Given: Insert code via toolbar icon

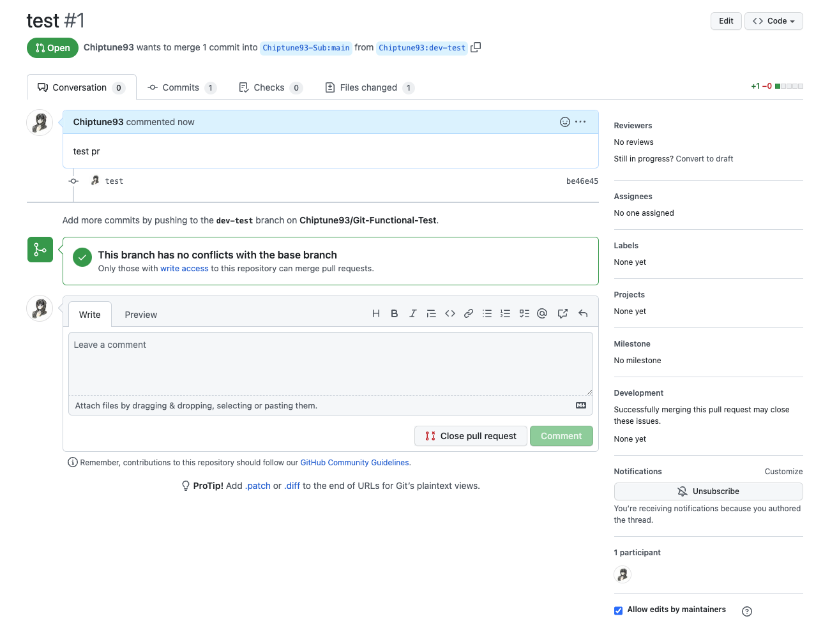Looking at the screenshot, I should pos(450,313).
